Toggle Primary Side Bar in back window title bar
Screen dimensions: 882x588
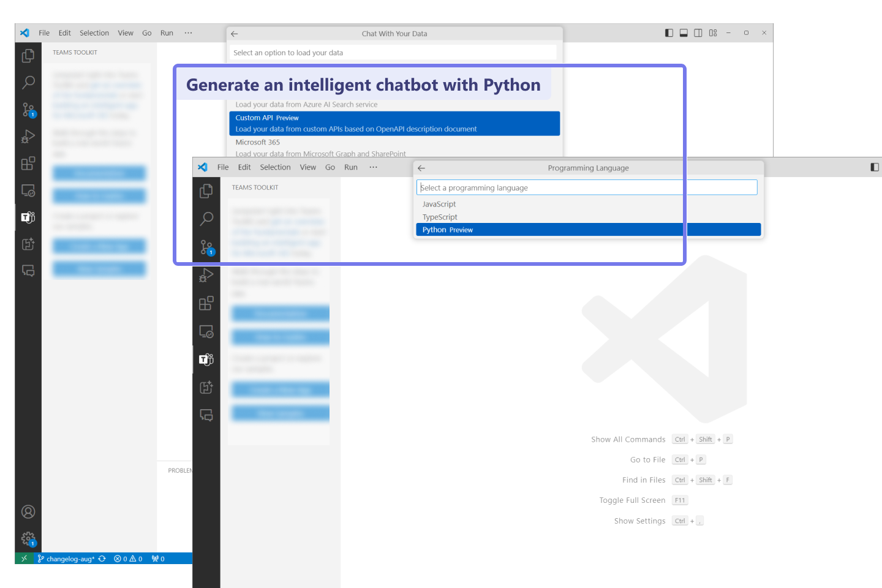(x=669, y=33)
